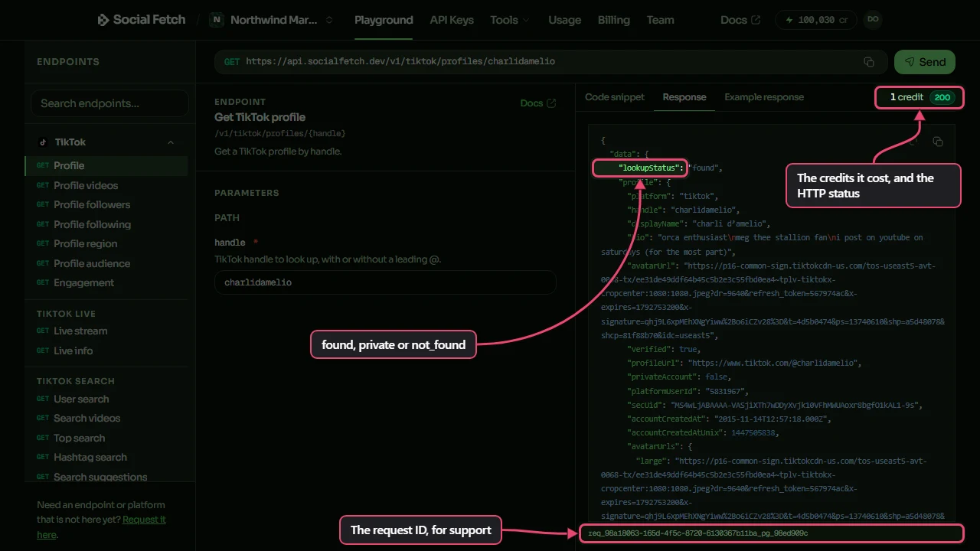Image resolution: width=980 pixels, height=551 pixels.
Task: Select the Profile videos endpoint
Action: point(106,185)
